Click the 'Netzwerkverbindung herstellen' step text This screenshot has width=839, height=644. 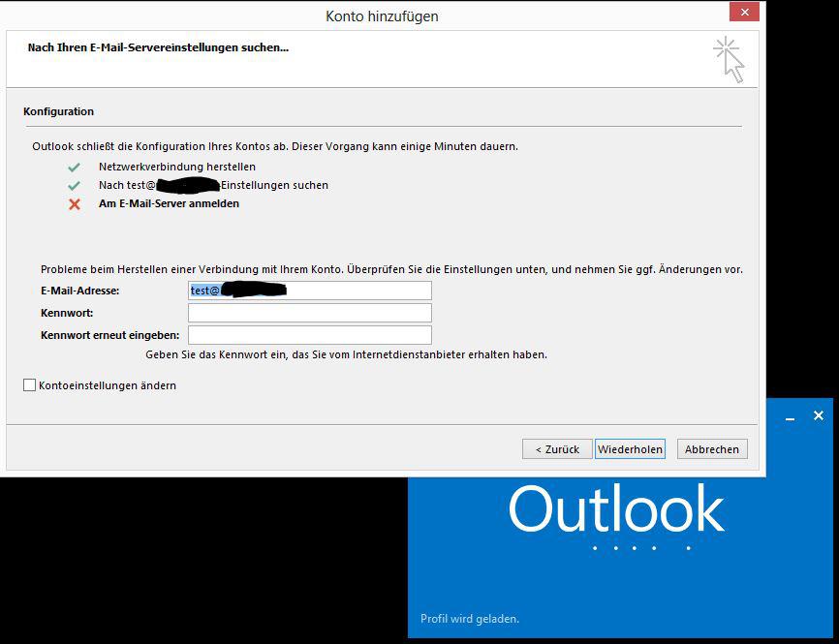[x=177, y=167]
